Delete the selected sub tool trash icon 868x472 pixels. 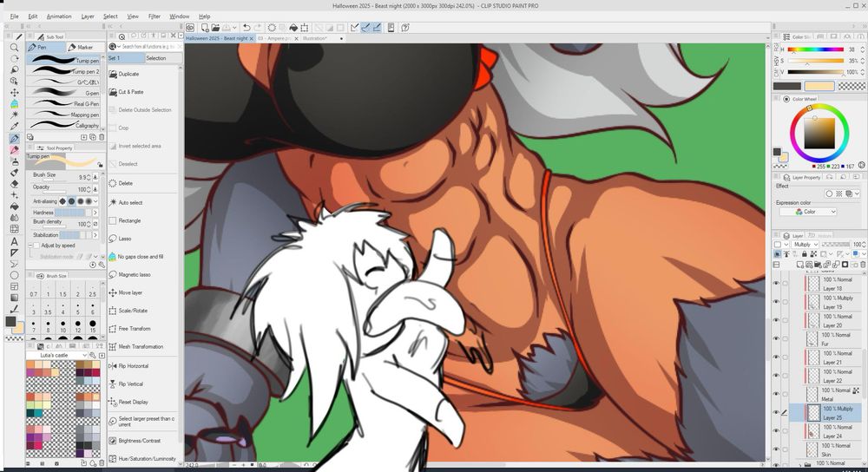click(x=102, y=137)
